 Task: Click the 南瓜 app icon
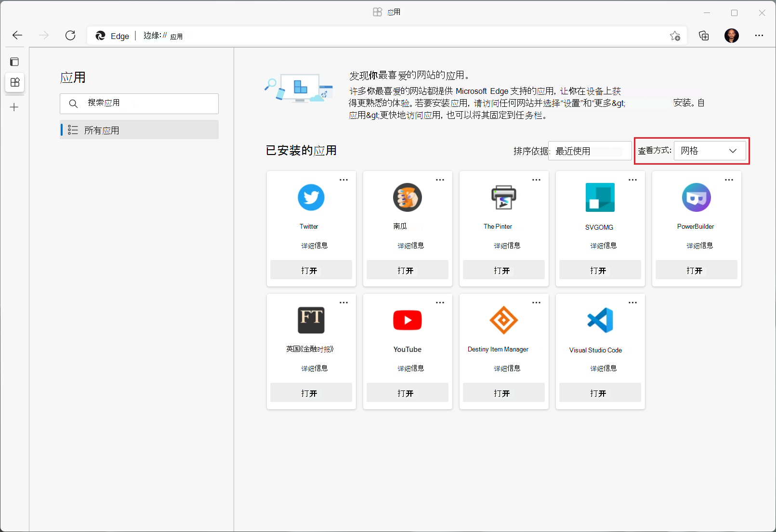[x=408, y=197]
